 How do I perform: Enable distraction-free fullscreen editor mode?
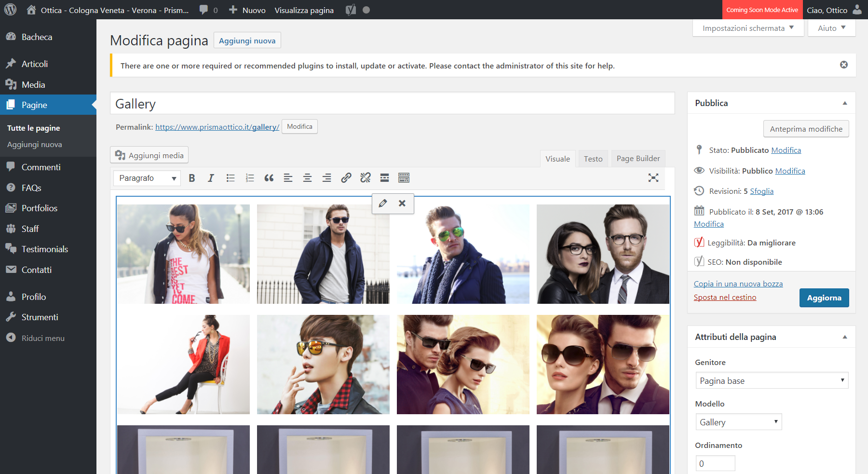tap(653, 178)
